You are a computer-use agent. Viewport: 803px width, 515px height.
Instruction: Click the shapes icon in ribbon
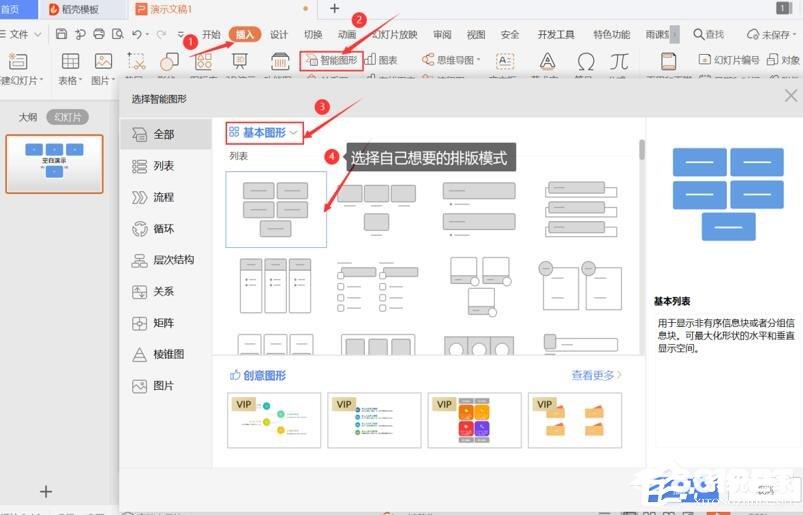pos(169,61)
